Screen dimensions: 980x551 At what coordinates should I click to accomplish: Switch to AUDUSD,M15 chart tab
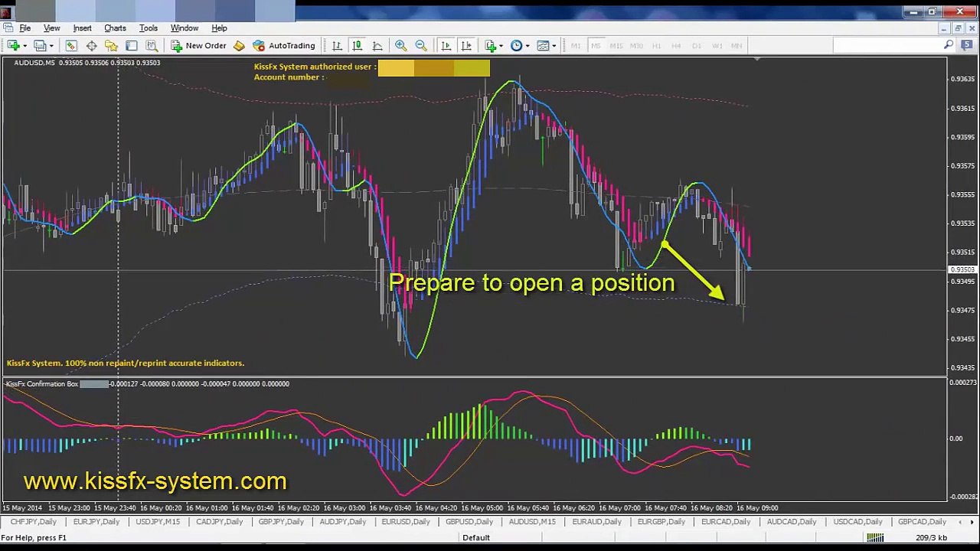pos(532,522)
